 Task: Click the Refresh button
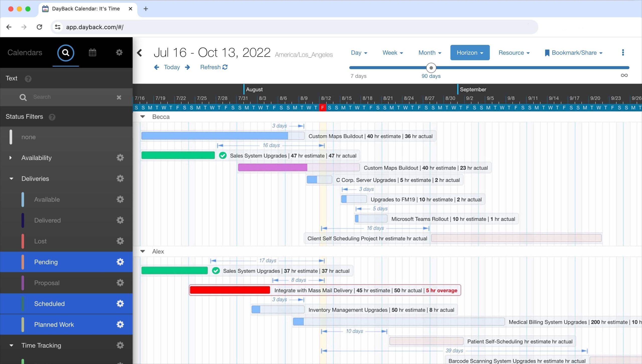tap(214, 67)
